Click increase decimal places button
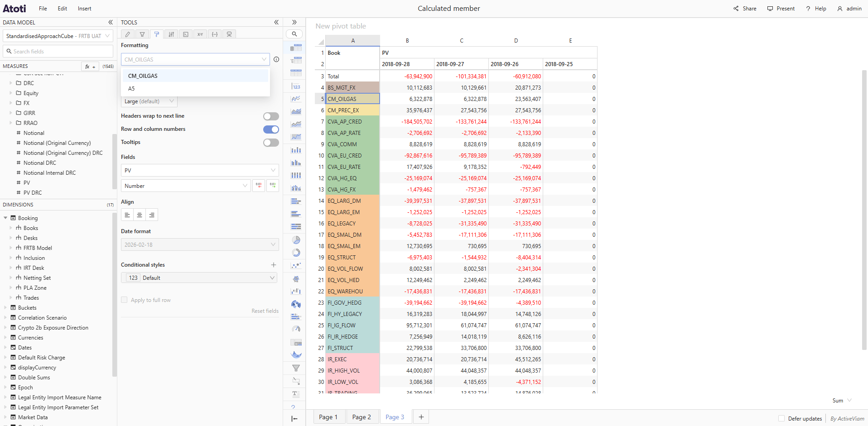Viewport: 868px width, 426px height. [x=273, y=186]
